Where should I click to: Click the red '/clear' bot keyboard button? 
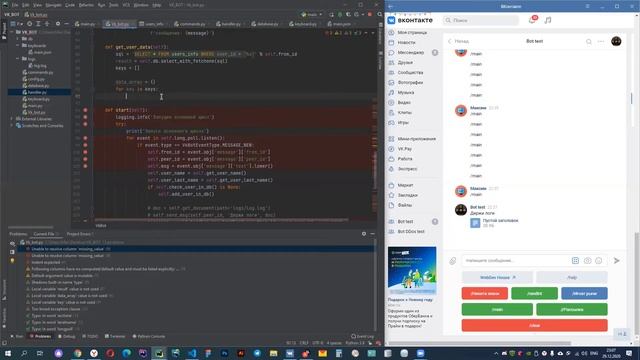[534, 325]
